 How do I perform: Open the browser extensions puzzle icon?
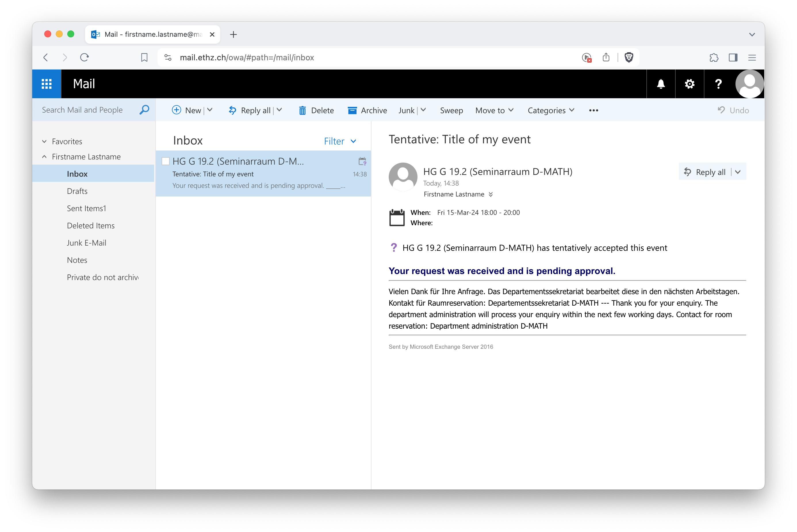714,57
